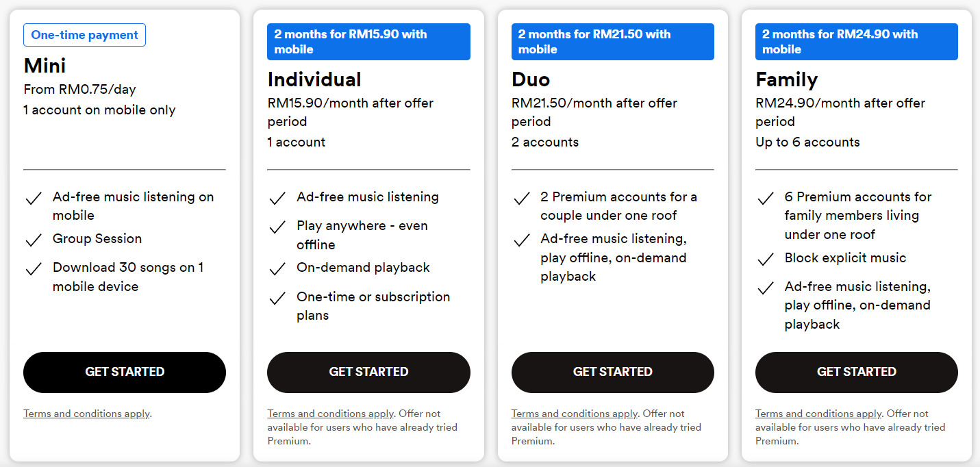This screenshot has height=467, width=980.
Task: Click checkmark beside One-time or subscription plans
Action: pos(277,299)
